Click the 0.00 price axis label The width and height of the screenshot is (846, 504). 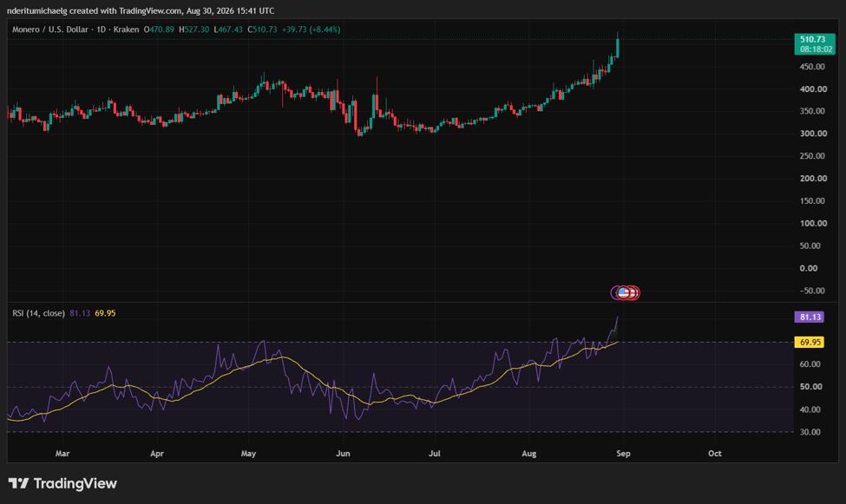coord(808,268)
